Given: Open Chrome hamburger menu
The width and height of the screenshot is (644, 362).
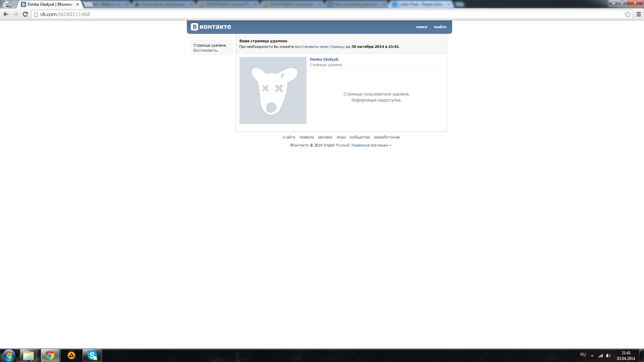Looking at the screenshot, I should tap(639, 14).
